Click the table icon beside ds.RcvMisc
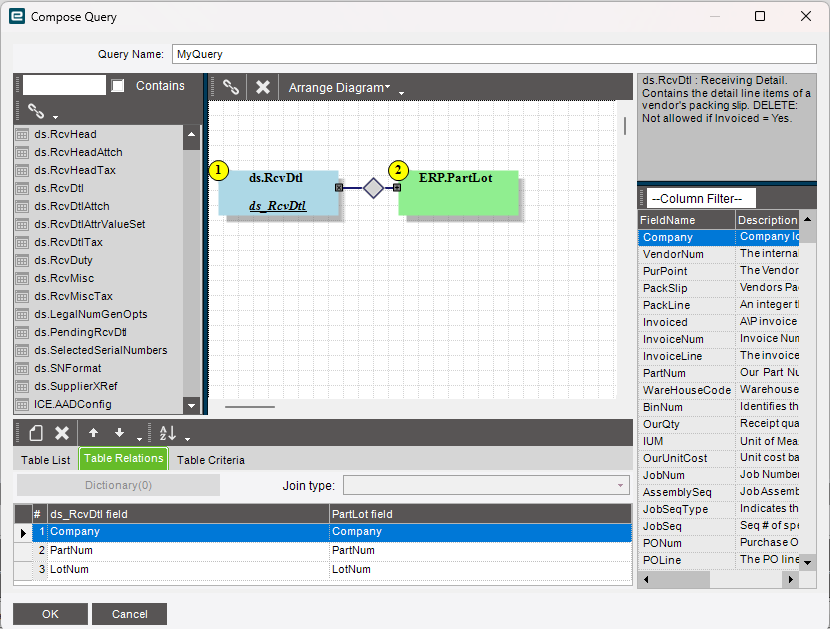 22,278
